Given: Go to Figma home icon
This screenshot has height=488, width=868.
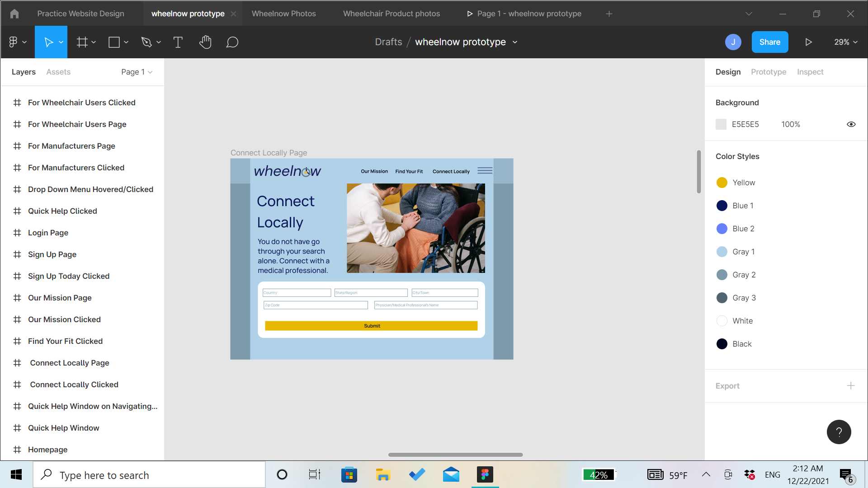Looking at the screenshot, I should pos(14,14).
